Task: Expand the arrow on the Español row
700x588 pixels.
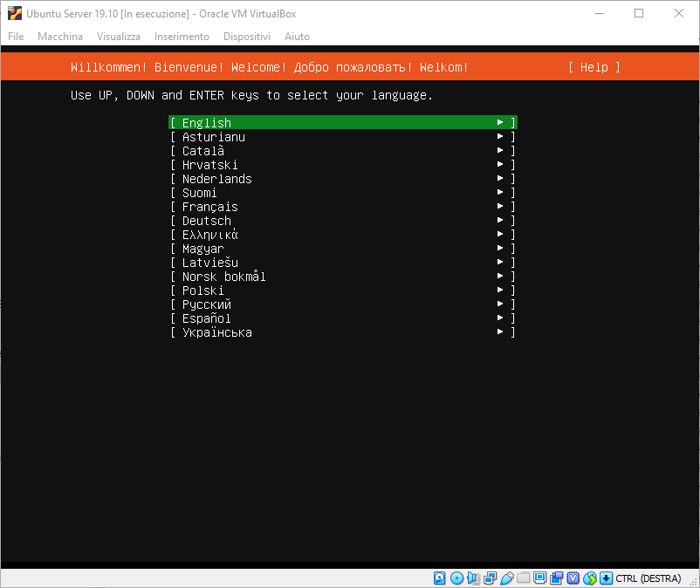Action: 500,318
